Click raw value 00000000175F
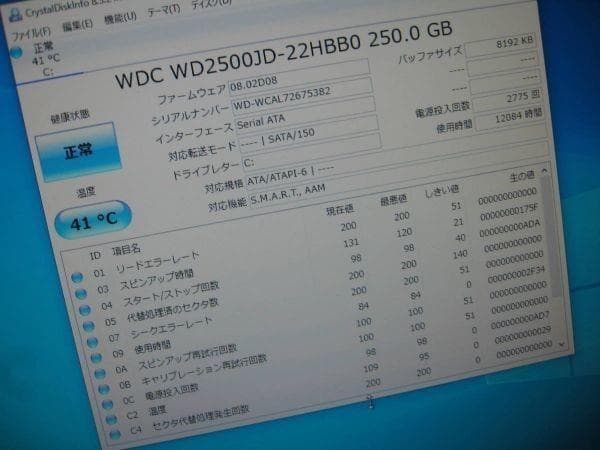This screenshot has height=450, width=600. pyautogui.click(x=510, y=213)
